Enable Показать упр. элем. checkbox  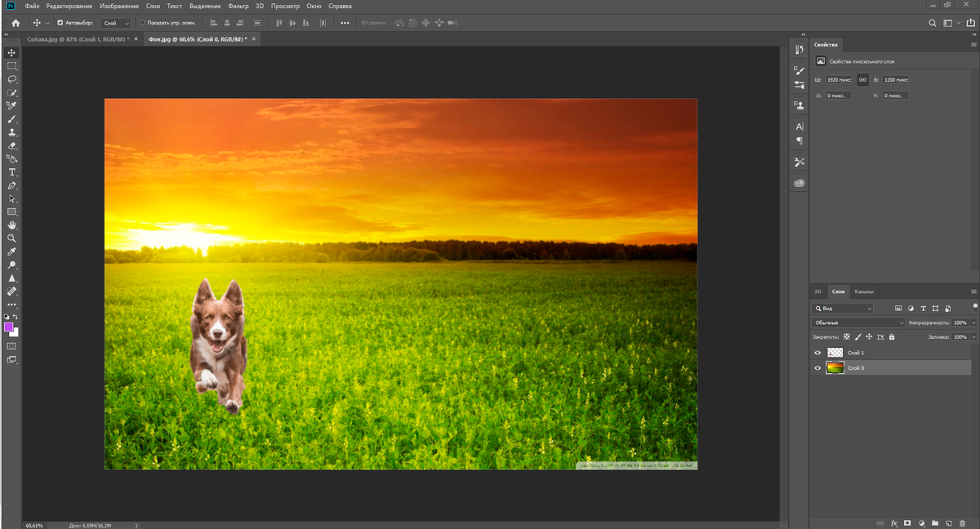coord(142,23)
